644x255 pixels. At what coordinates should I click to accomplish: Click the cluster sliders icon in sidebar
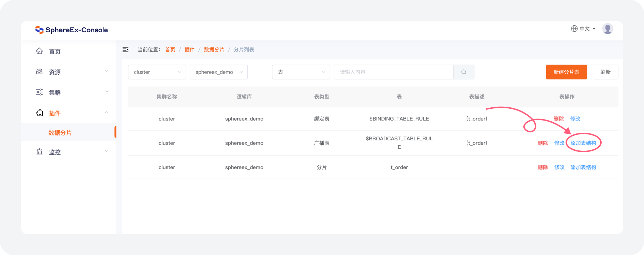pos(39,92)
